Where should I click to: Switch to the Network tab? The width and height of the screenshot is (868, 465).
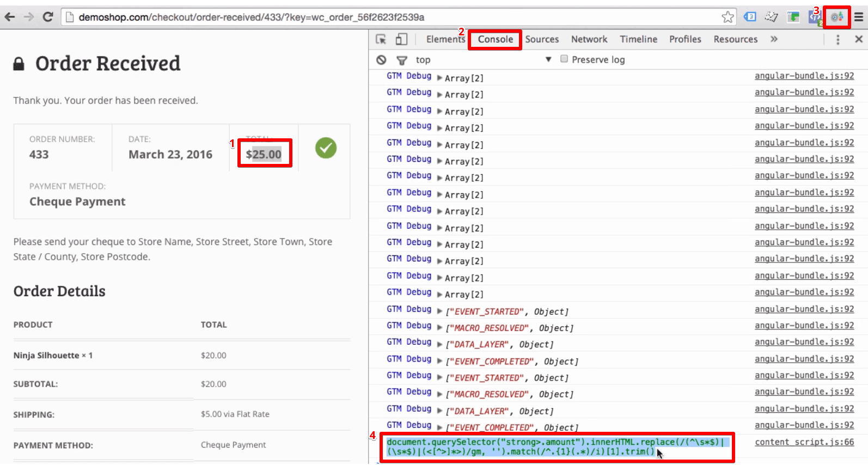tap(589, 39)
